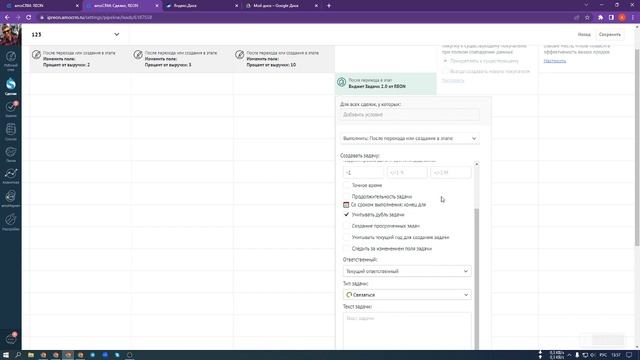Screen dimensions: 640x360
Task: Open the trigger icon with percent value 2
Action: tap(36, 54)
